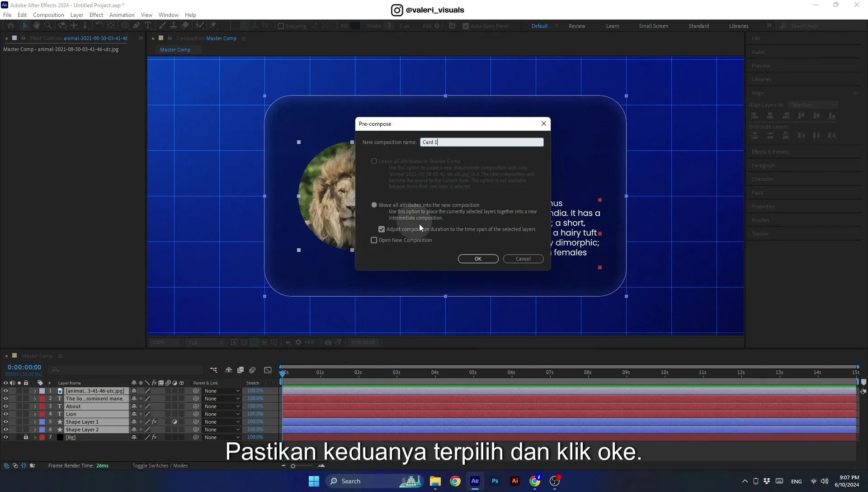The height and width of the screenshot is (492, 868).
Task: Switch to Small Screen workspace
Action: (x=653, y=26)
